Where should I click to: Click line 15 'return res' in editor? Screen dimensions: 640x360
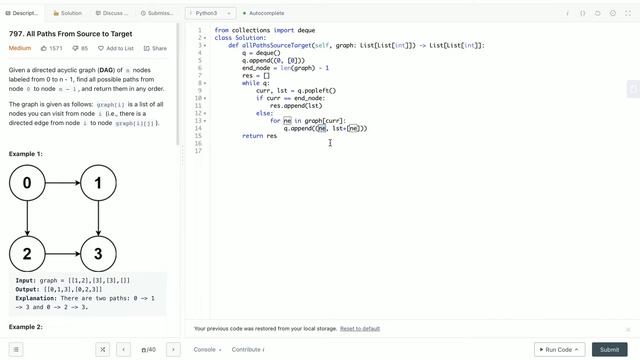260,136
